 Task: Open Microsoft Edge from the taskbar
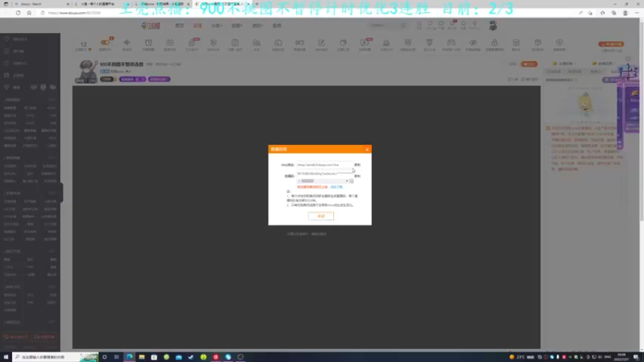point(130,357)
